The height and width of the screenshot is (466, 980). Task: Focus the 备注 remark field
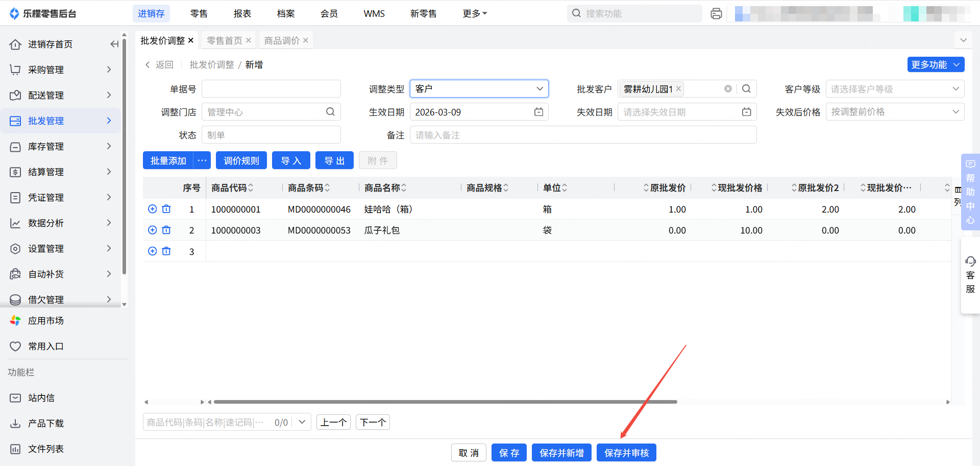(583, 135)
